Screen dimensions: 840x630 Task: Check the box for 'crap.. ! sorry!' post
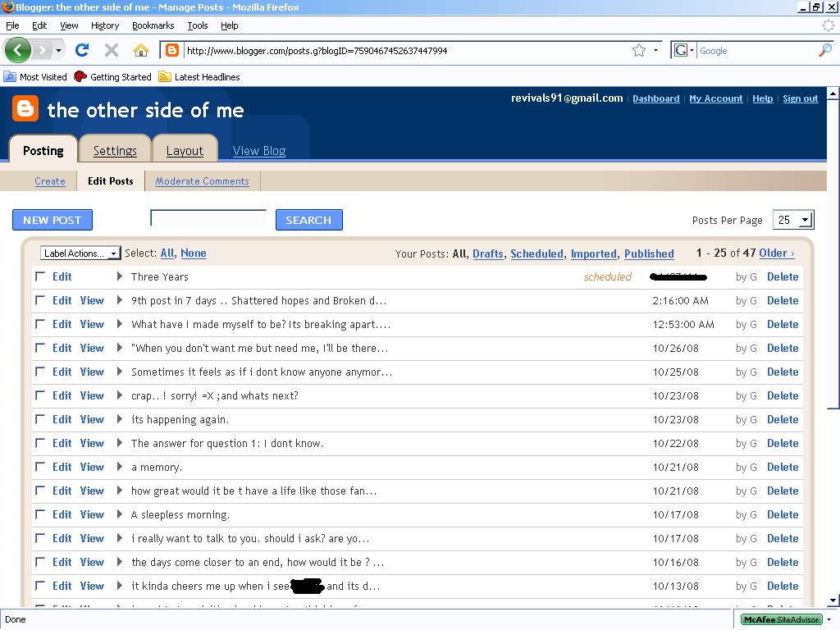[x=39, y=395]
